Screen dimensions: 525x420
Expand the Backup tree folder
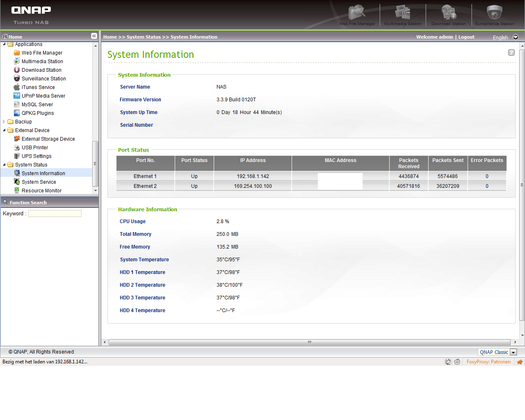tap(4, 121)
